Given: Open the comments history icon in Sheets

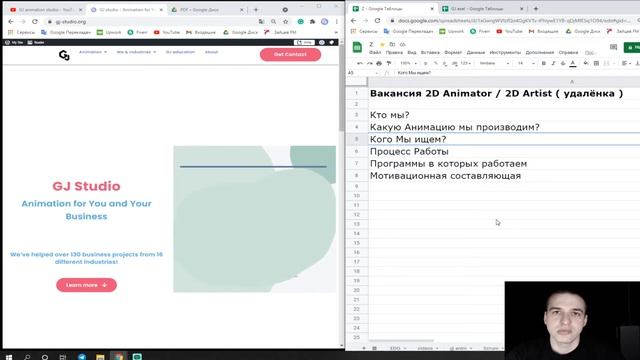Looking at the screenshot, I should [613, 47].
